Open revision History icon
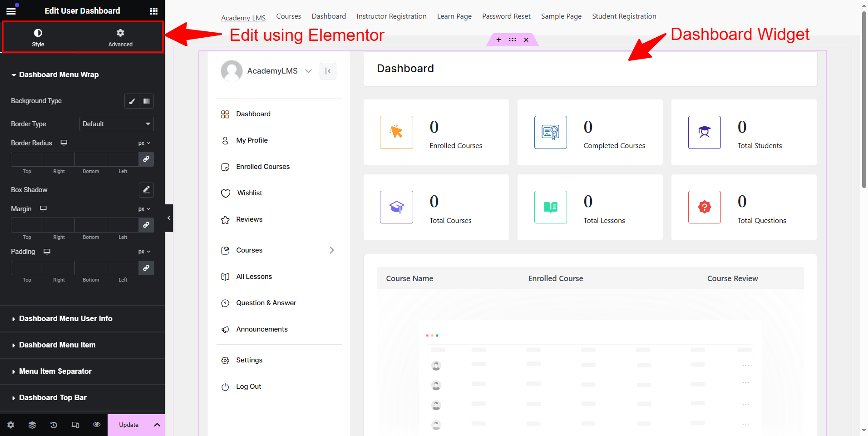The image size is (868, 436). (x=54, y=425)
